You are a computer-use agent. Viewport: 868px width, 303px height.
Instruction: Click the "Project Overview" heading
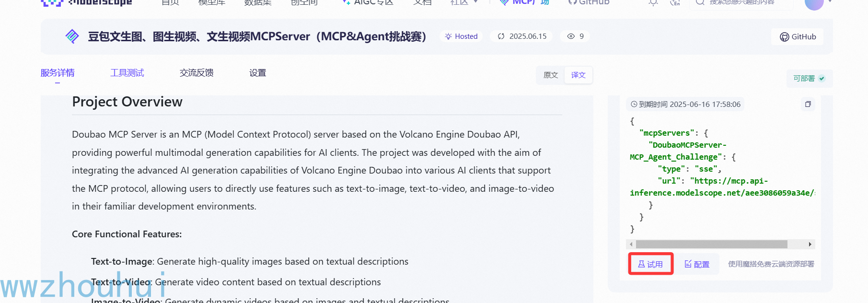tap(127, 102)
